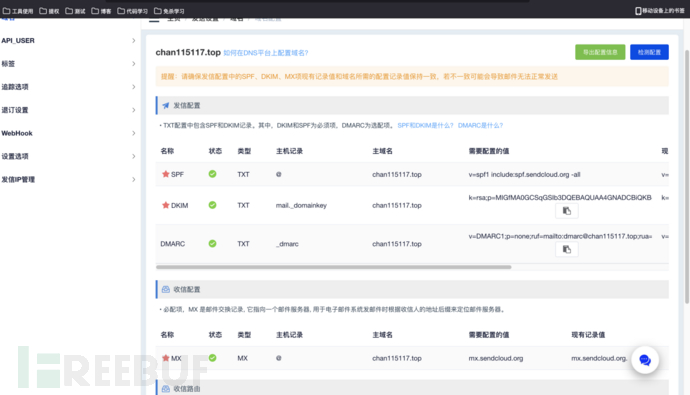690x395 pixels.
Task: Click chan115117.top in the DKIM row
Action: [x=396, y=205]
